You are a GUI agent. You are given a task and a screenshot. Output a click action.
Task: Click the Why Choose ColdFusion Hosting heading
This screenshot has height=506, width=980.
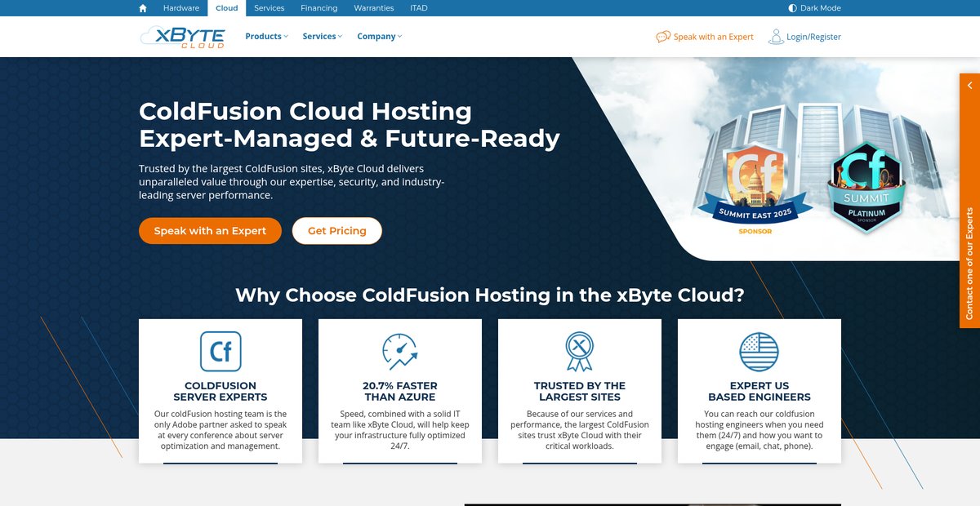tap(490, 295)
